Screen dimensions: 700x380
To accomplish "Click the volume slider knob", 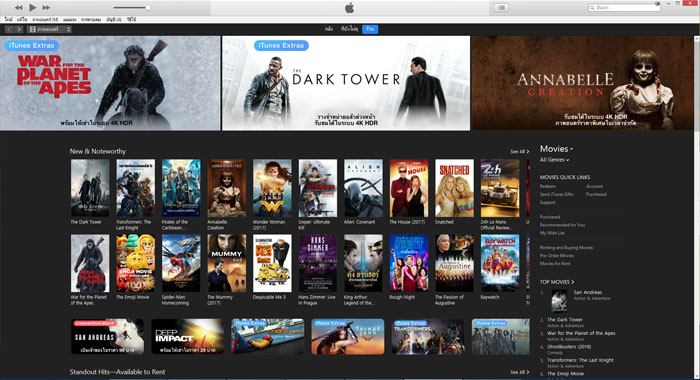I will 147,8.
